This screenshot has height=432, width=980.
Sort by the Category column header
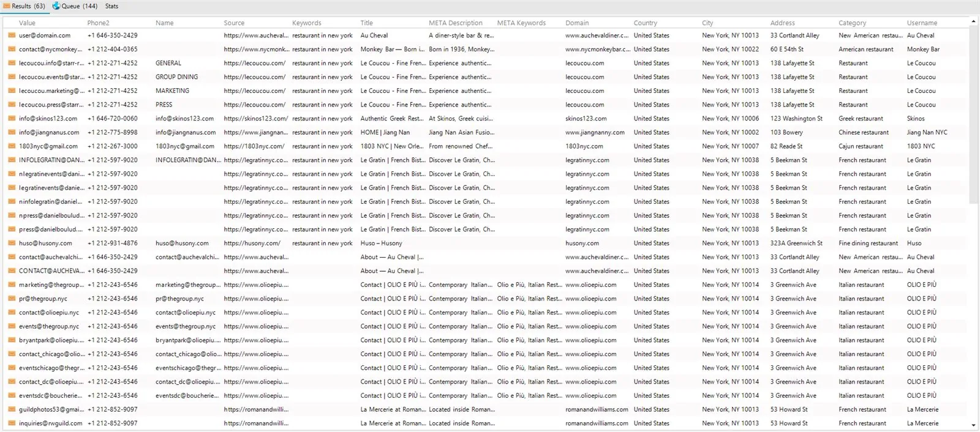click(852, 23)
